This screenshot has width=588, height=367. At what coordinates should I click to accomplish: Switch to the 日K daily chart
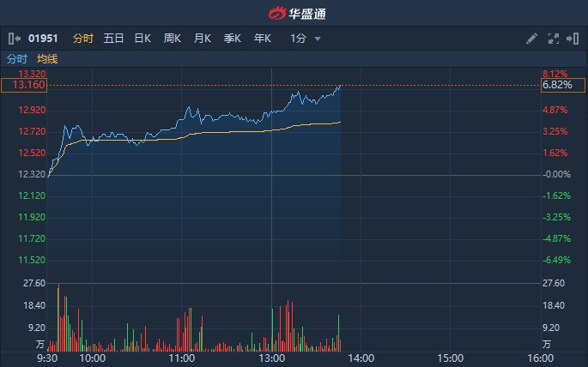tap(142, 39)
